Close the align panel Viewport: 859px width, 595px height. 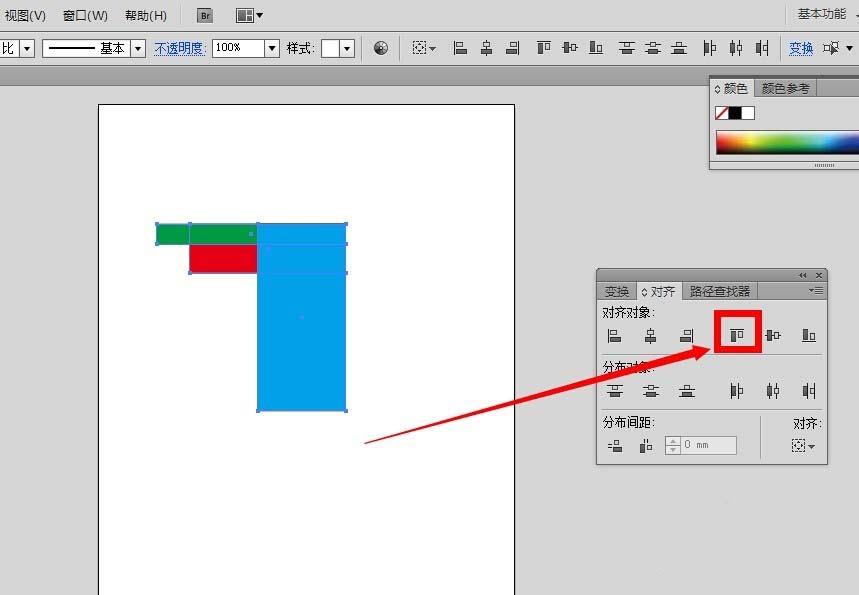pos(819,275)
